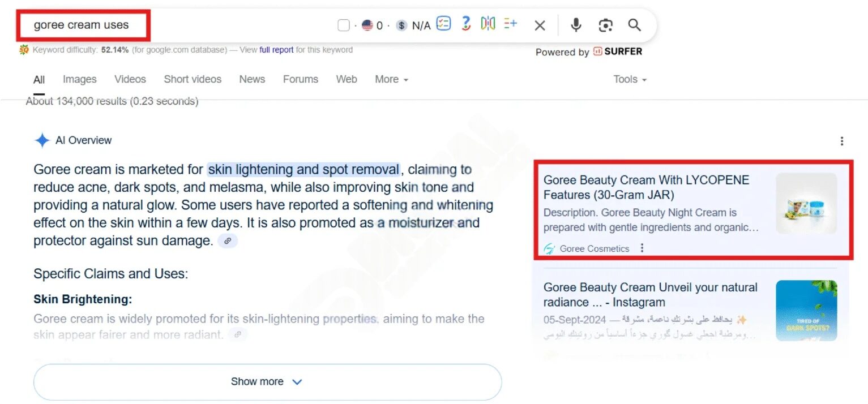Open the Surfer checklist extension icon
Image resolution: width=868 pixels, height=404 pixels.
pyautogui.click(x=443, y=24)
